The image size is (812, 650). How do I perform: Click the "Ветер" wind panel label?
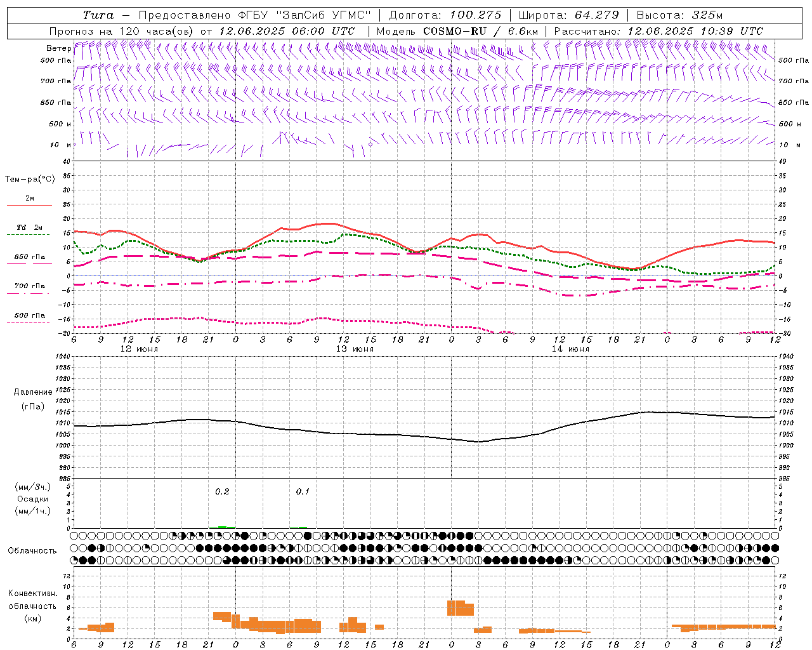point(59,48)
